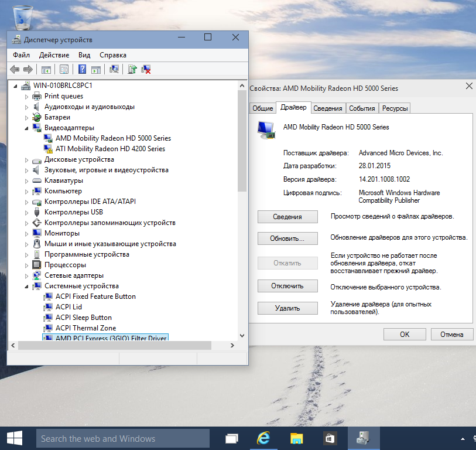Click the show/hide console tree toolbar icon
Screen dimensions: 476x450
pos(46,70)
